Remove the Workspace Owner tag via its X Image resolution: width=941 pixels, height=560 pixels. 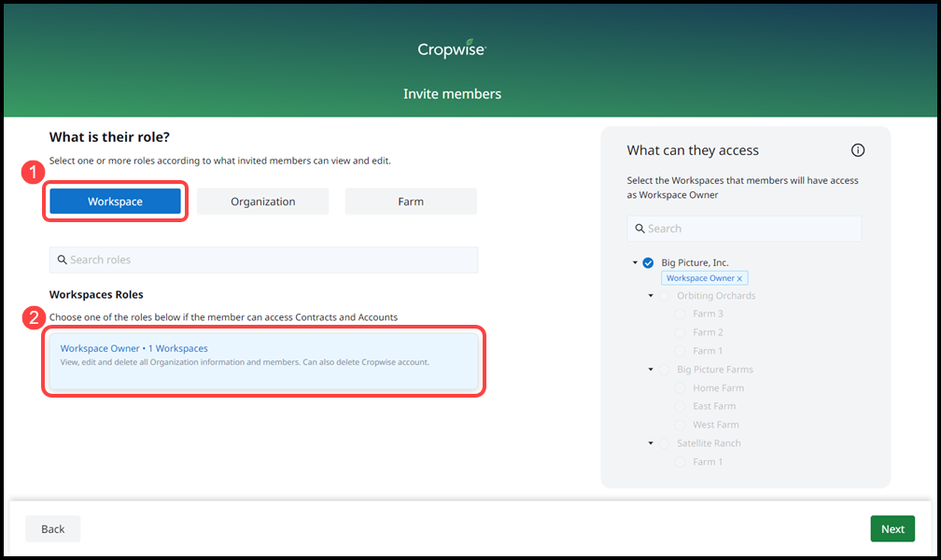740,278
